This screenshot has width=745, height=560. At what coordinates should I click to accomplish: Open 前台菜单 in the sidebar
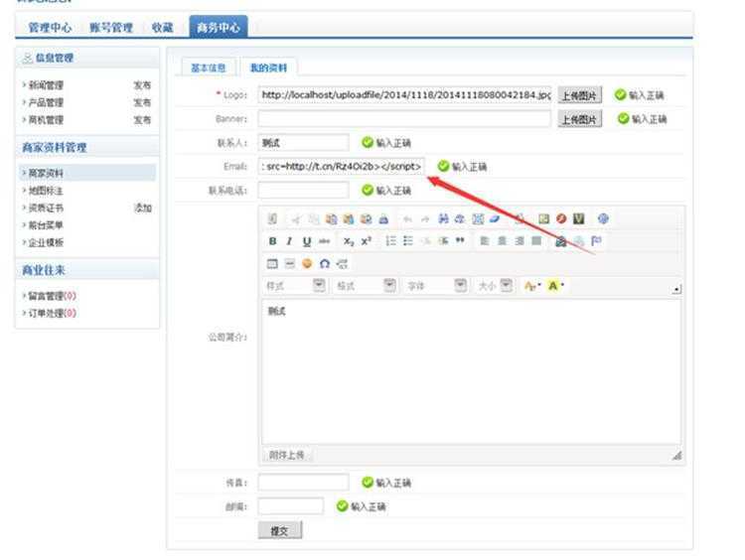[46, 225]
